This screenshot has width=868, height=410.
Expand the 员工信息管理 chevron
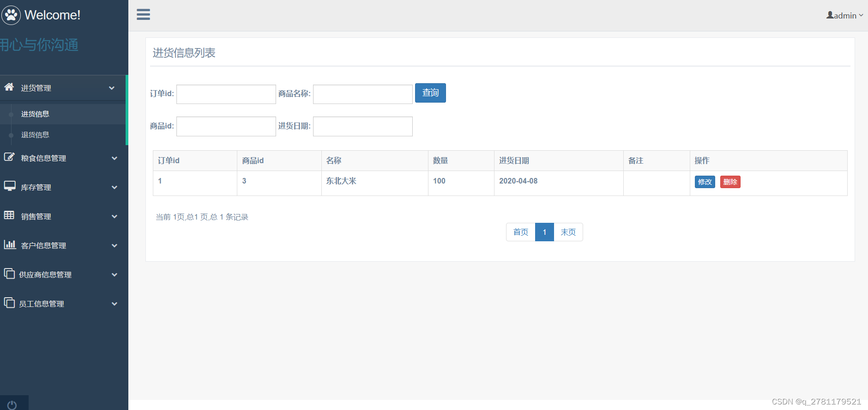point(115,304)
